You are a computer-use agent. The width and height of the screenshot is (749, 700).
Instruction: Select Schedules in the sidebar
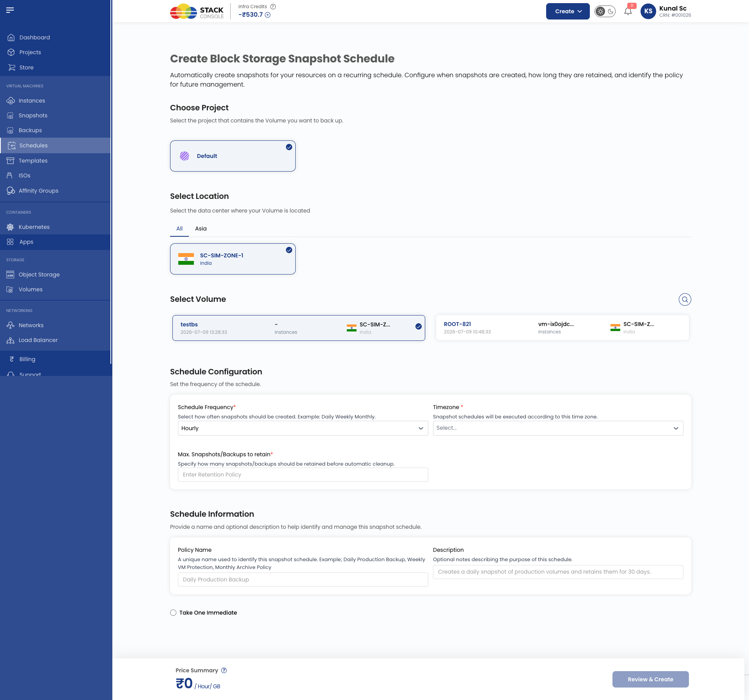(x=55, y=145)
